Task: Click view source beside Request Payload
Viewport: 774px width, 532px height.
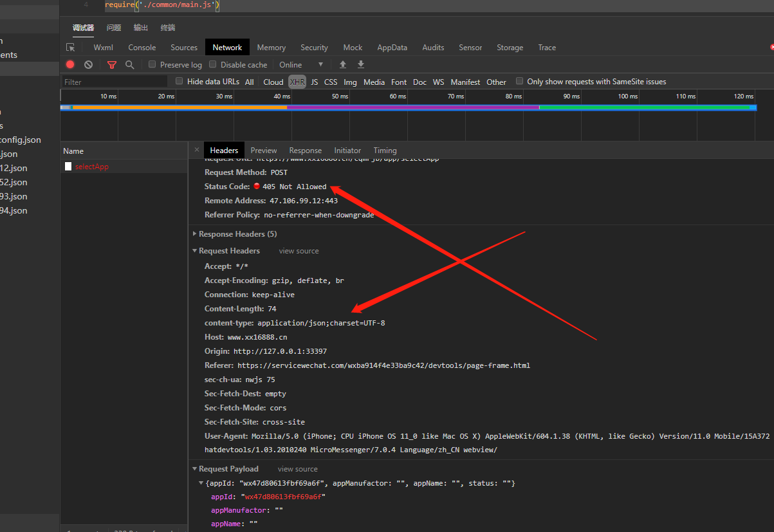Action: click(298, 469)
